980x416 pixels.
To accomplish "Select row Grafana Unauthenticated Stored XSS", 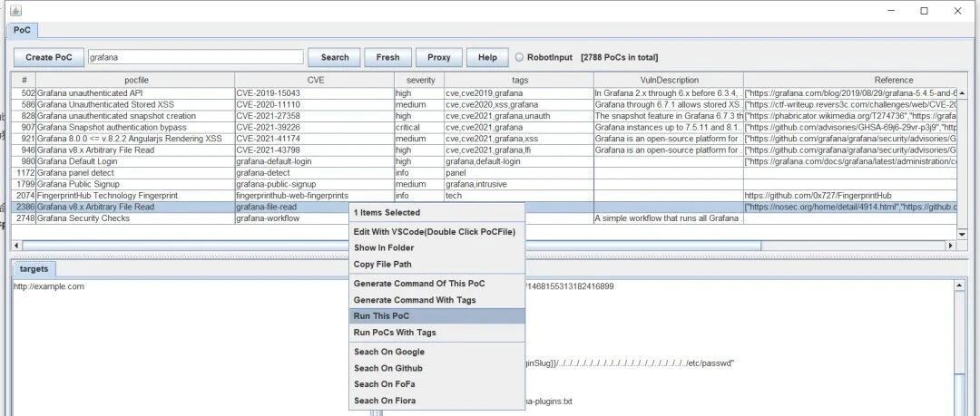I will point(485,104).
